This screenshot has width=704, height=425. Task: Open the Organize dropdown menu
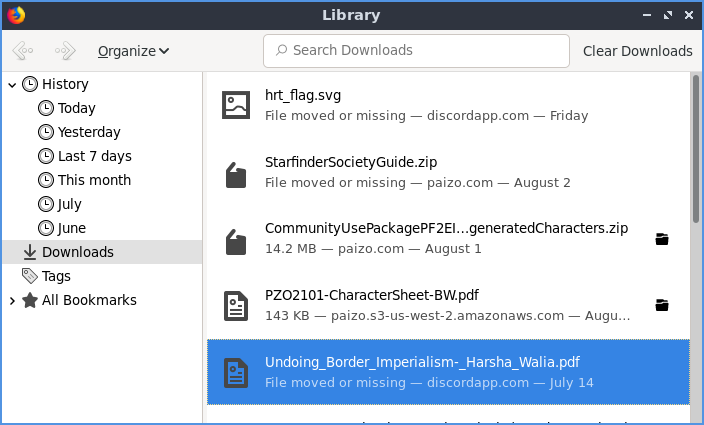[x=133, y=51]
